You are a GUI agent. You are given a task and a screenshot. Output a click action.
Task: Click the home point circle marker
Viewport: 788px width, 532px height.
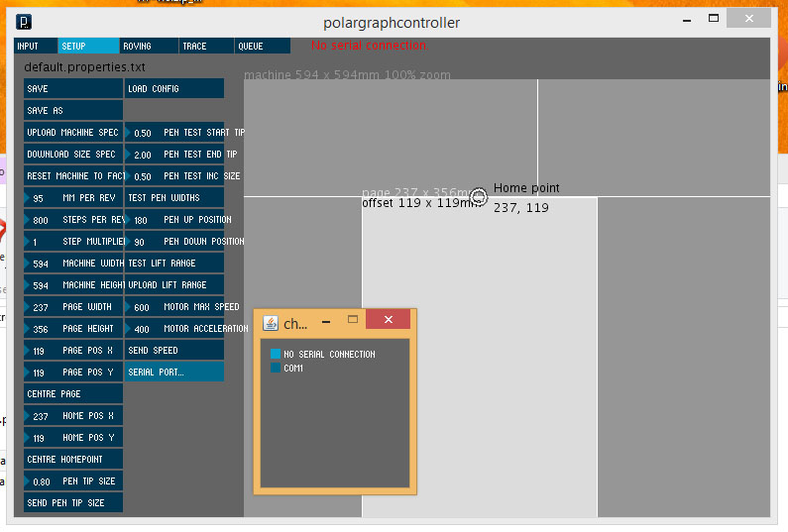479,196
